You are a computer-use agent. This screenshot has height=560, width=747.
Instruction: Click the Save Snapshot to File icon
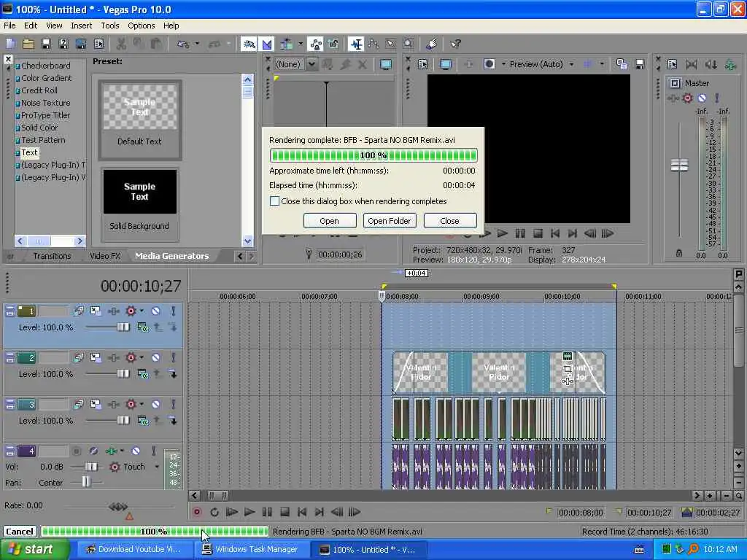point(639,64)
